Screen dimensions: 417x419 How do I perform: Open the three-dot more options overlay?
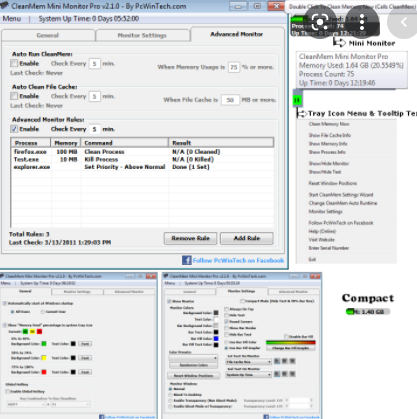(362, 23)
